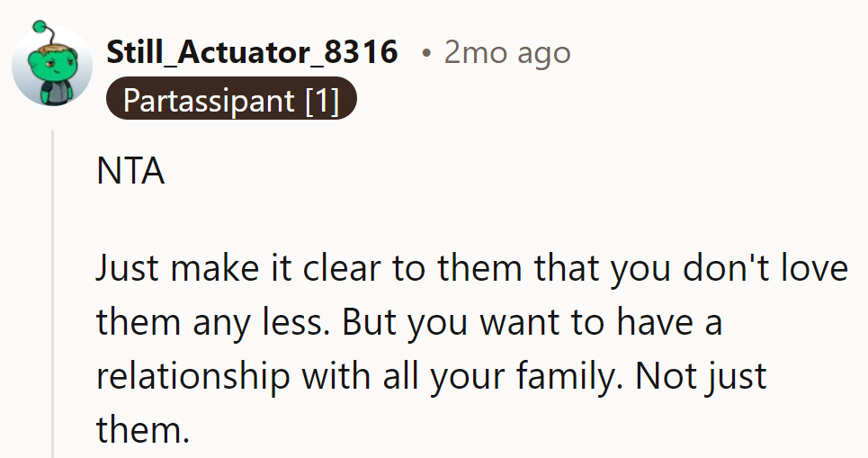The width and height of the screenshot is (868, 458).
Task: Click the word "Just" starting the comment
Action: click(127, 269)
